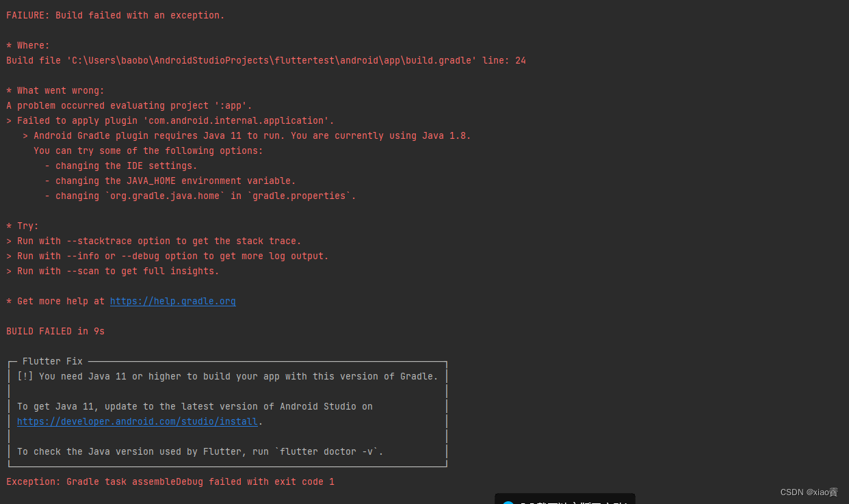Viewport: 849px width, 504px height.
Task: Click 'Exception: Gradle task assembleDebug failed' line
Action: 170,481
